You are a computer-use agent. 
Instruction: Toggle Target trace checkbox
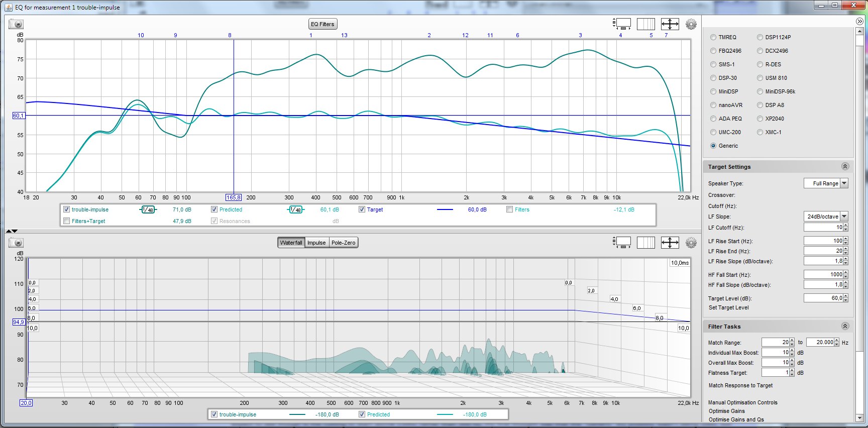[x=362, y=209]
